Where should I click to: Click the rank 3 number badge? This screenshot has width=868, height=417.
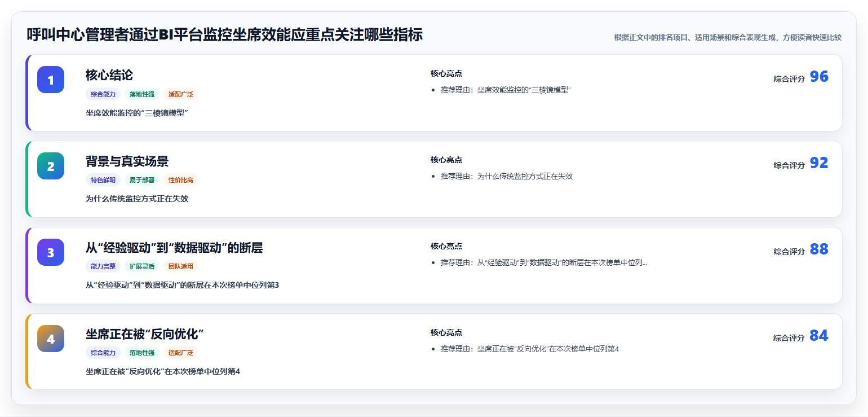point(51,252)
